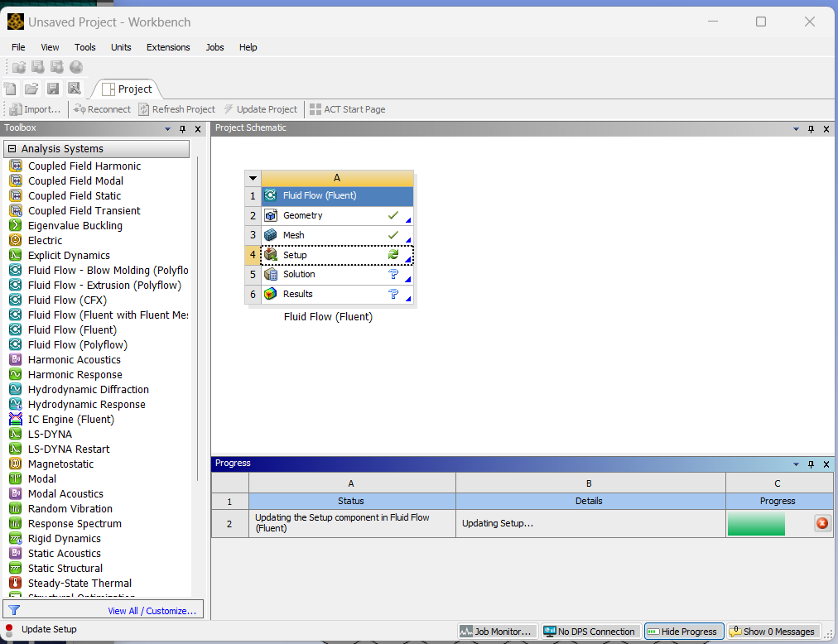This screenshot has width=838, height=644.
Task: Click the Setup cell icon in system A
Action: click(271, 255)
